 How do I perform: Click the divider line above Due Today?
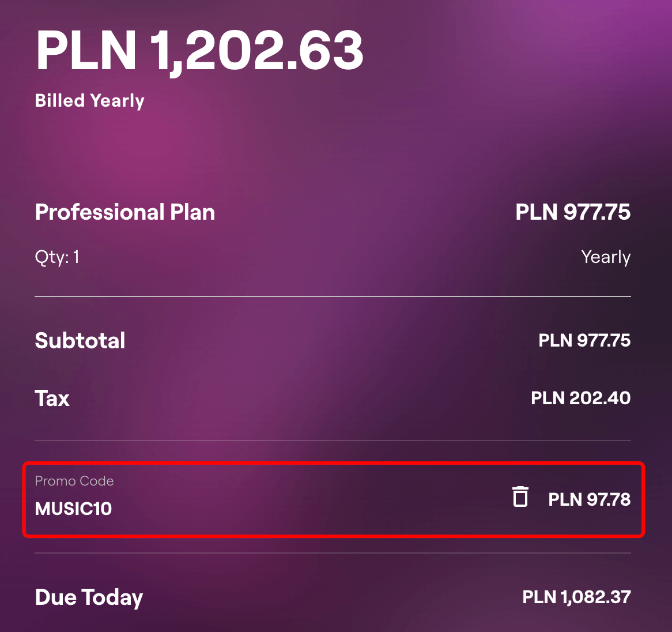[333, 553]
